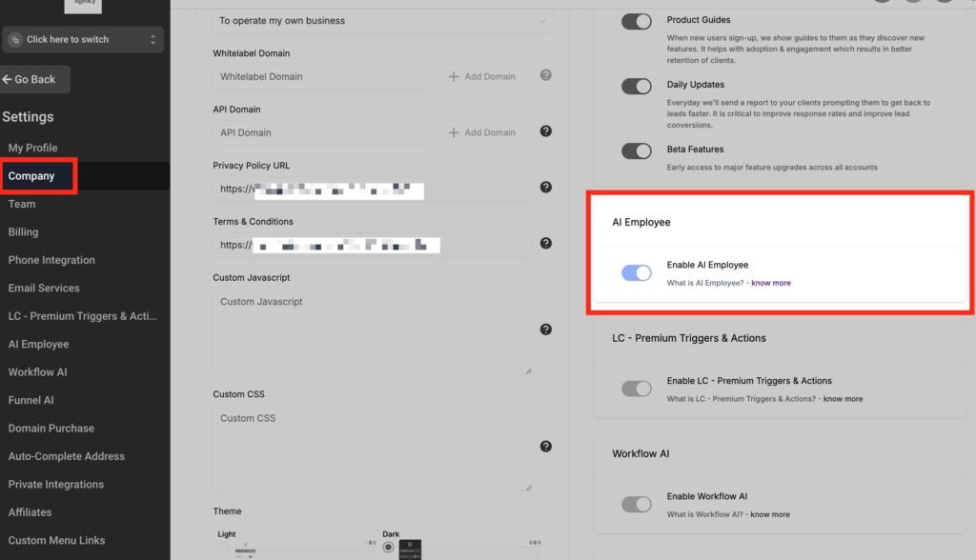Click the help icon next to Terms & Conditions

tap(545, 243)
